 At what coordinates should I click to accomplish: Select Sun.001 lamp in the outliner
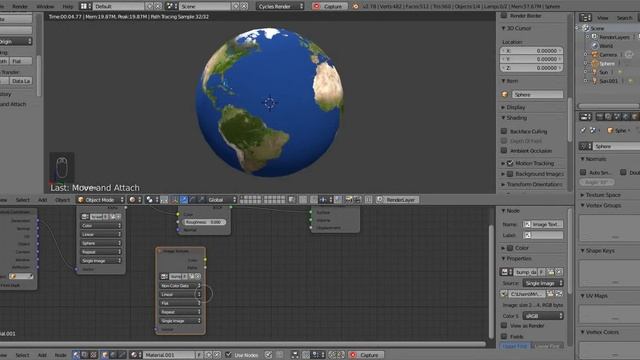click(608, 81)
